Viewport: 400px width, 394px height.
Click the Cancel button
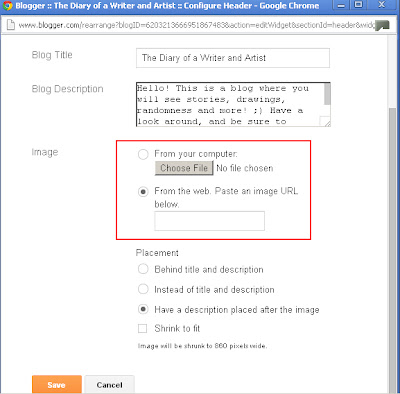(x=109, y=385)
